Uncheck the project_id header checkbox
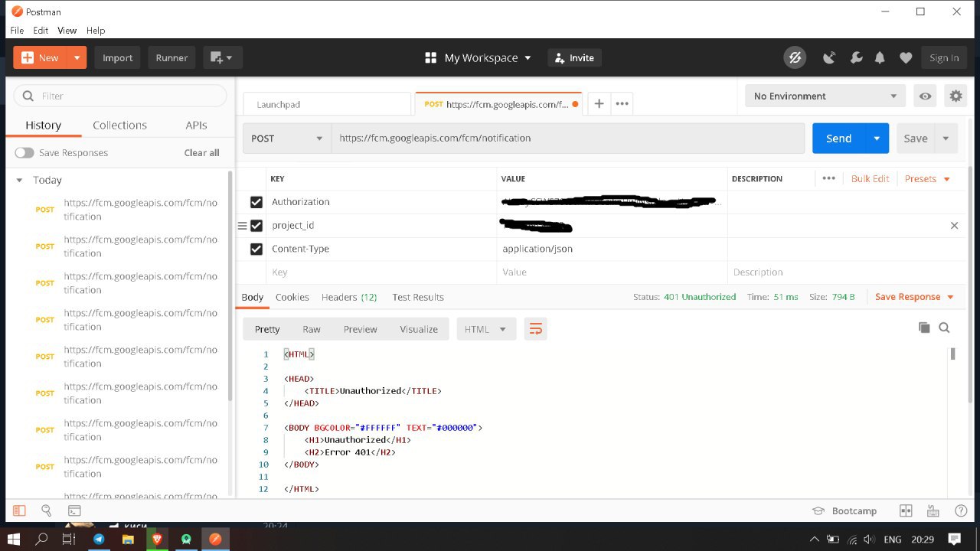 [x=256, y=226]
